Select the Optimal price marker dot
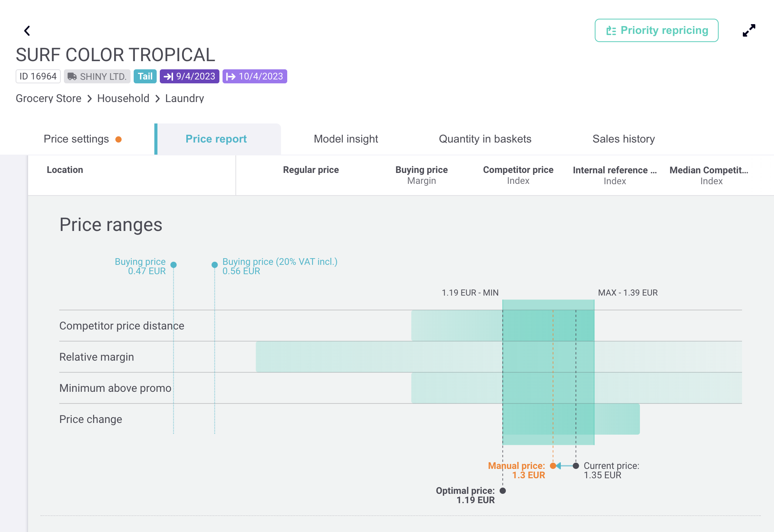The width and height of the screenshot is (774, 532). tap(503, 491)
